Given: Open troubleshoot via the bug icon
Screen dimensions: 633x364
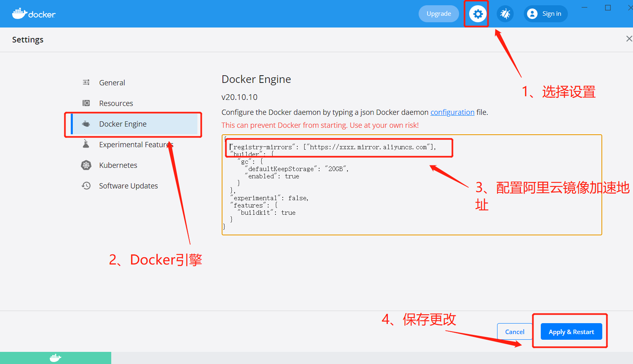Looking at the screenshot, I should [505, 14].
